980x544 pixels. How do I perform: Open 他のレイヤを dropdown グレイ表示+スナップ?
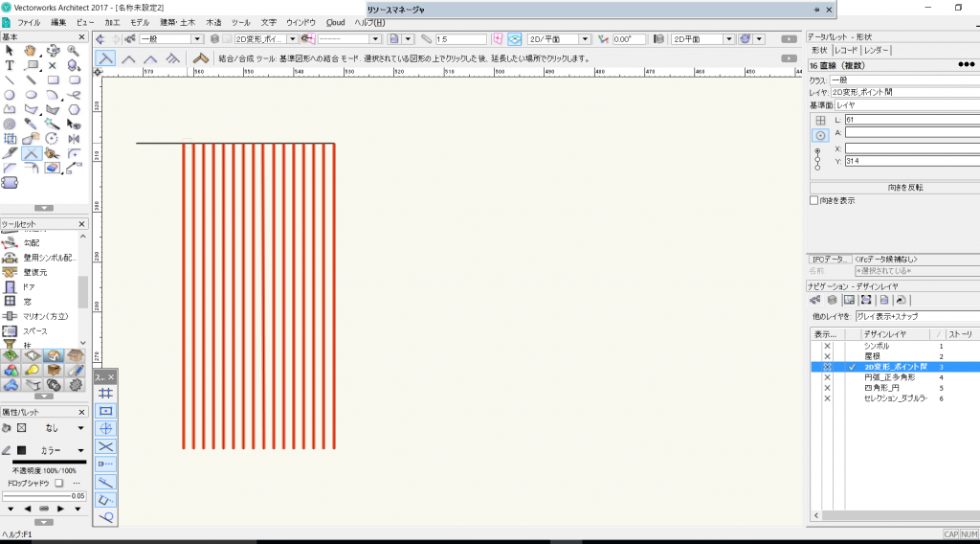pos(917,316)
